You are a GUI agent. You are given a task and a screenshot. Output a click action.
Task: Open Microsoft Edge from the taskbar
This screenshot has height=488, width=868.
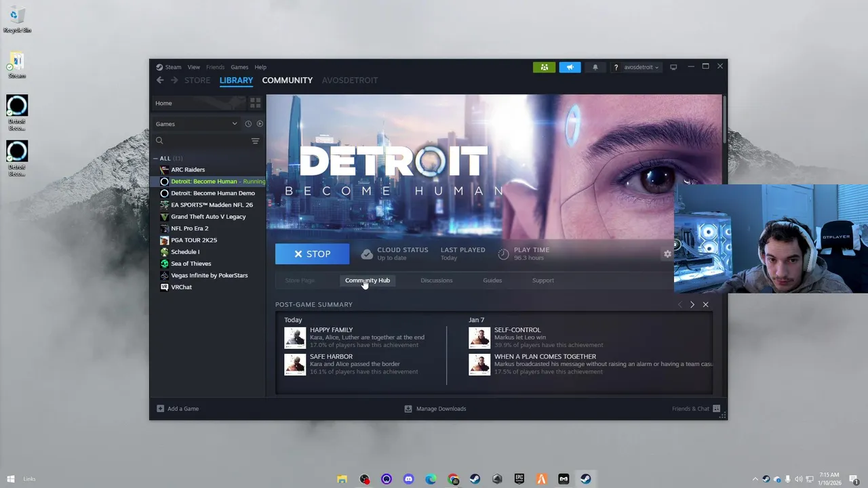point(431,479)
